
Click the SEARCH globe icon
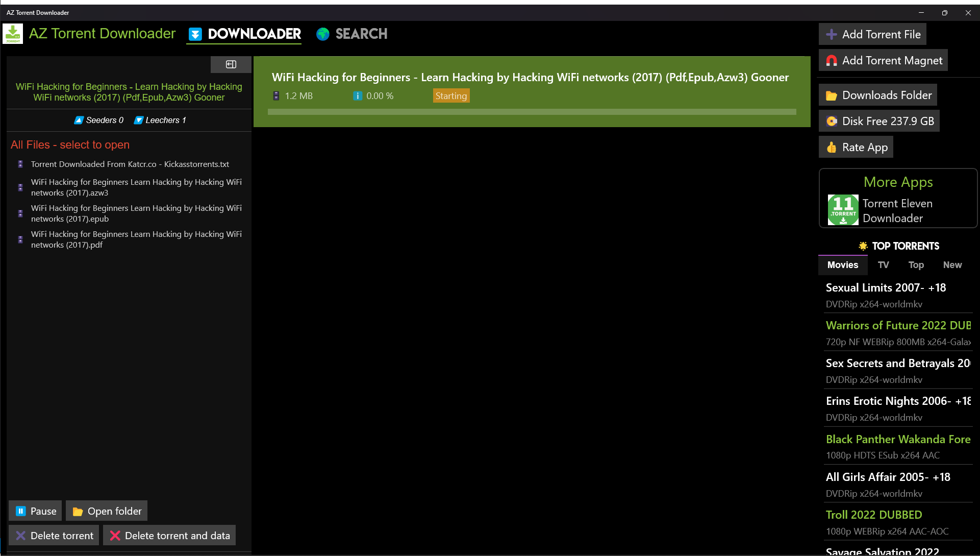click(322, 33)
